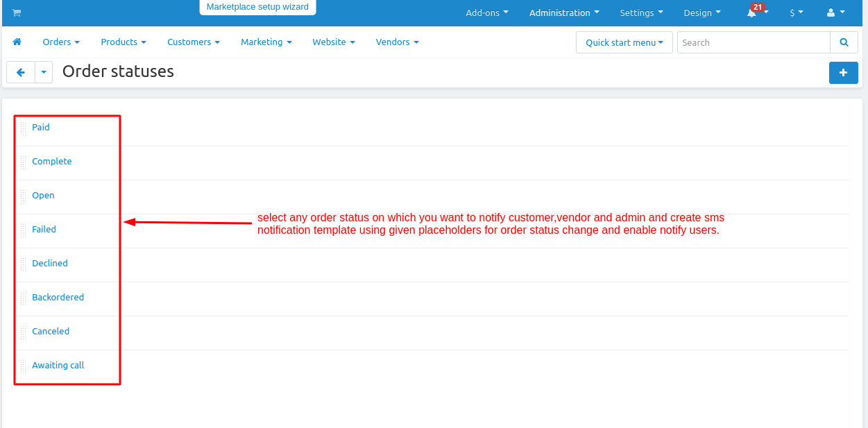The image size is (868, 428).
Task: Expand the Add-ons menu
Action: 487,12
